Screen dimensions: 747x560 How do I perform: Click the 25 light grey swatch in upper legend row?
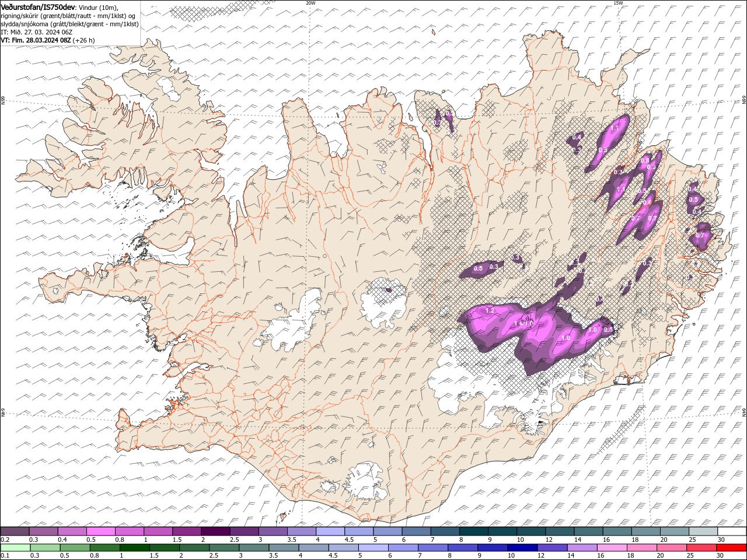703,531
